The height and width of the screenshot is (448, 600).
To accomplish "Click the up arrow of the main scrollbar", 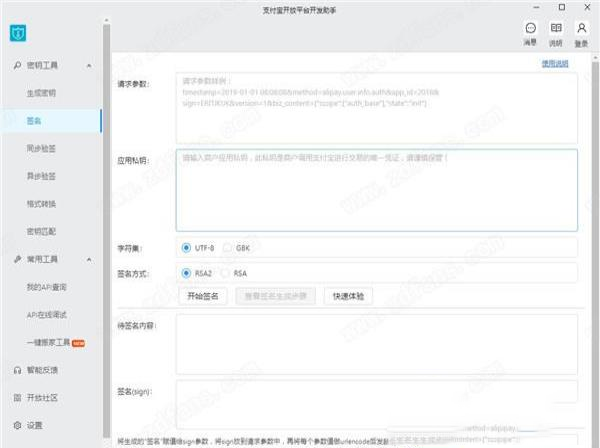I will (595, 57).
